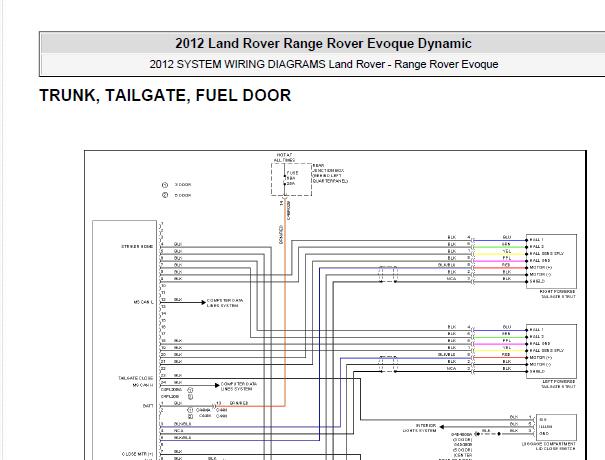
Task: Click the "REAR JUNCTION BOX" description text
Action: click(330, 173)
